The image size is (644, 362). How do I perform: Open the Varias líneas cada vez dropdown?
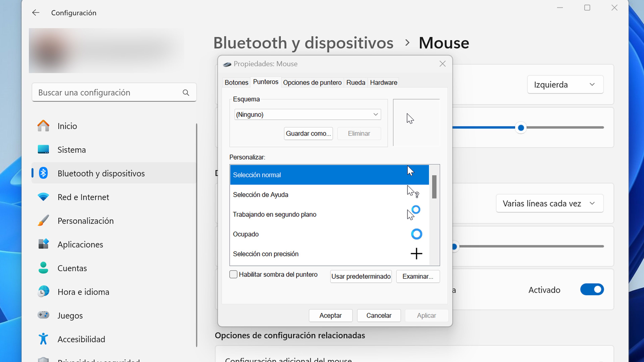click(550, 203)
